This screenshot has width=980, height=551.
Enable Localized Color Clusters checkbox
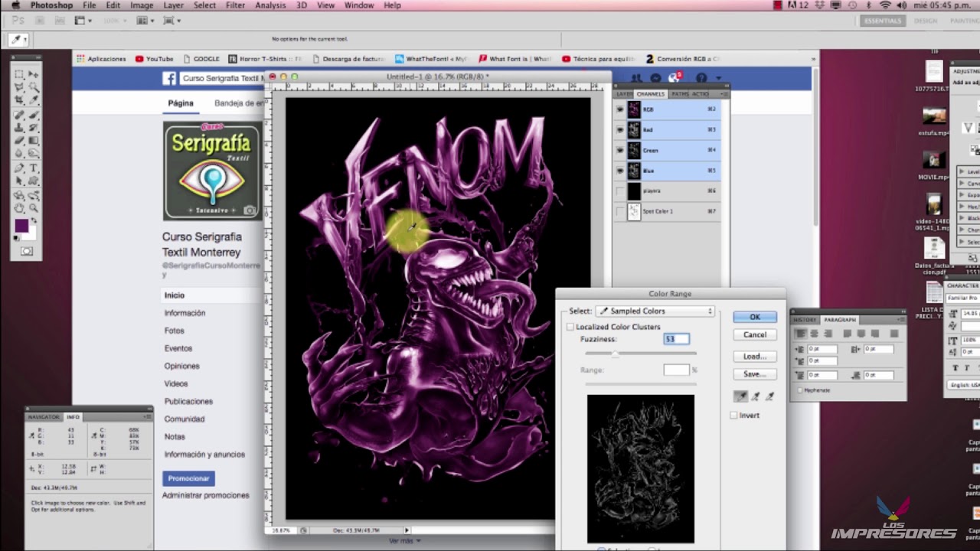click(x=570, y=327)
